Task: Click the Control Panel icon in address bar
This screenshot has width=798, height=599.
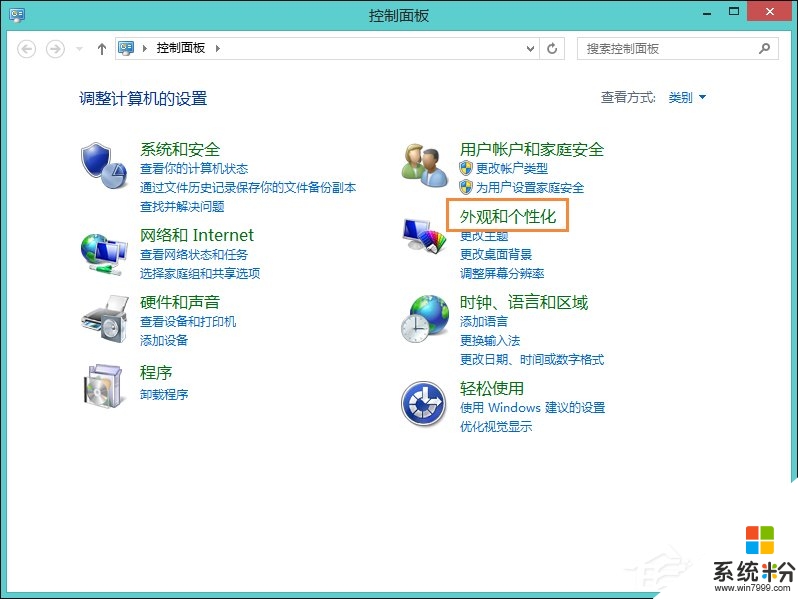Action: click(x=126, y=48)
